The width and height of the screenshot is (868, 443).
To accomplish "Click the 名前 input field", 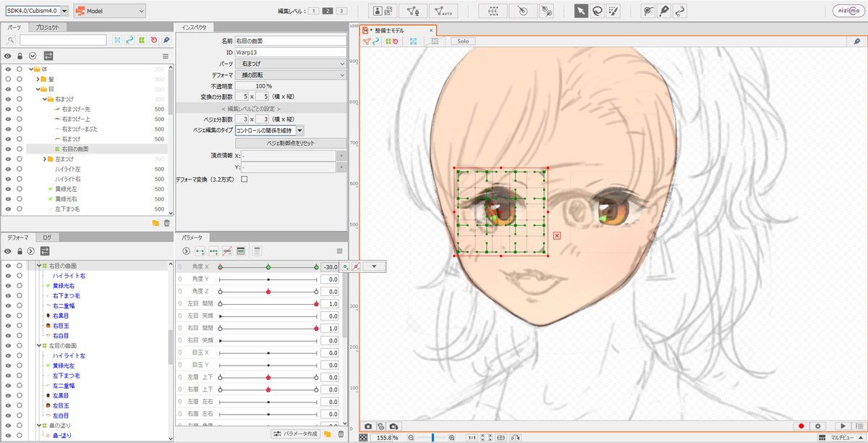I will pyautogui.click(x=291, y=41).
